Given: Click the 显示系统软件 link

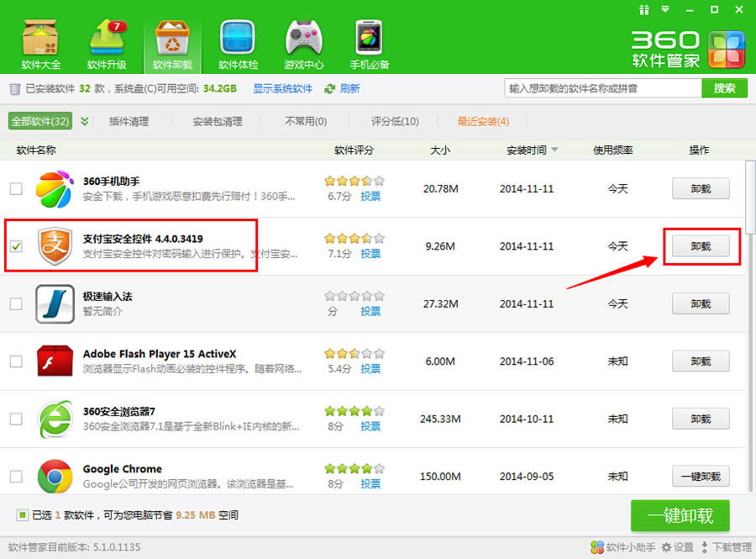Looking at the screenshot, I should 282,87.
